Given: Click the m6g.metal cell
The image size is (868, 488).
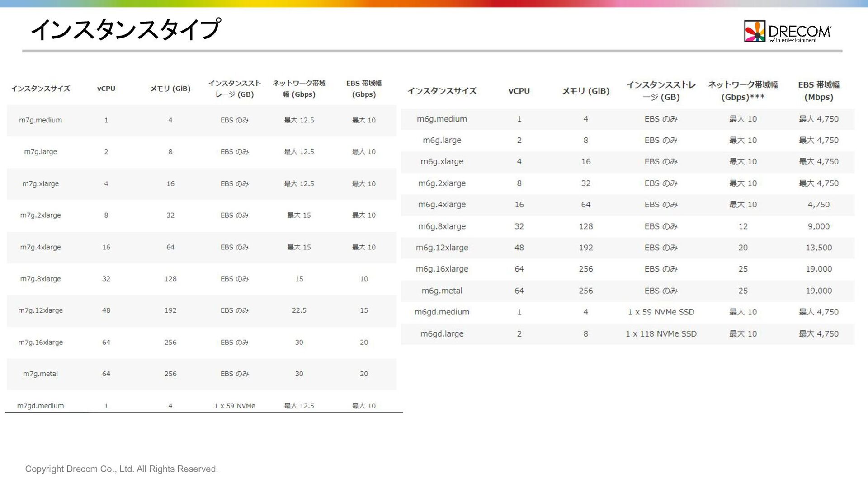Looking at the screenshot, I should [x=442, y=291].
